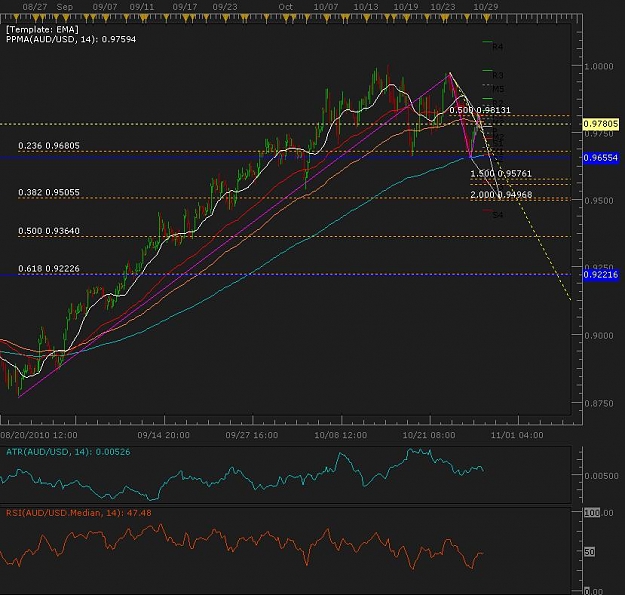Click the RSI(AUD/USD.Median, 14) indicator label
Screen dimensions: 625x595
click(x=79, y=513)
